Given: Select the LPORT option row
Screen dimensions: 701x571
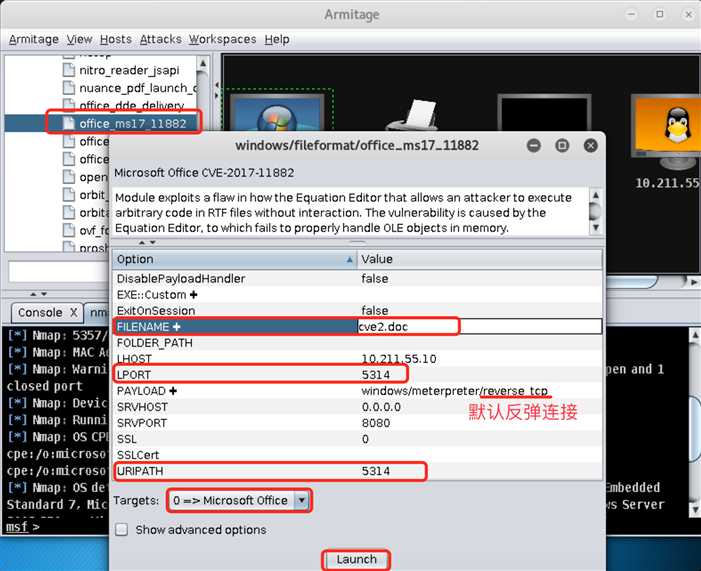Looking at the screenshot, I should 357,375.
